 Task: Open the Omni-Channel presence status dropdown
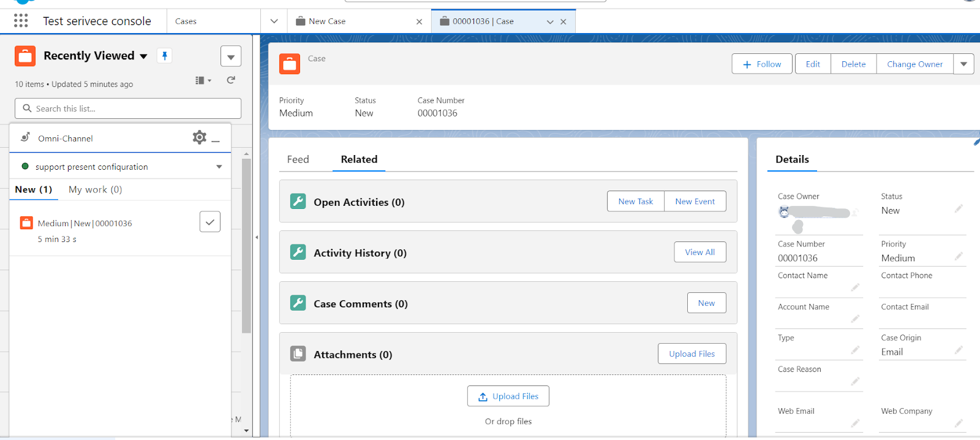pyautogui.click(x=219, y=167)
